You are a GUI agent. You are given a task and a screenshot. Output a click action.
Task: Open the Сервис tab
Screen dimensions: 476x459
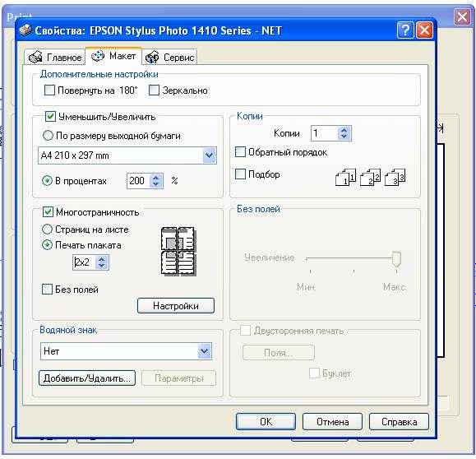click(169, 57)
